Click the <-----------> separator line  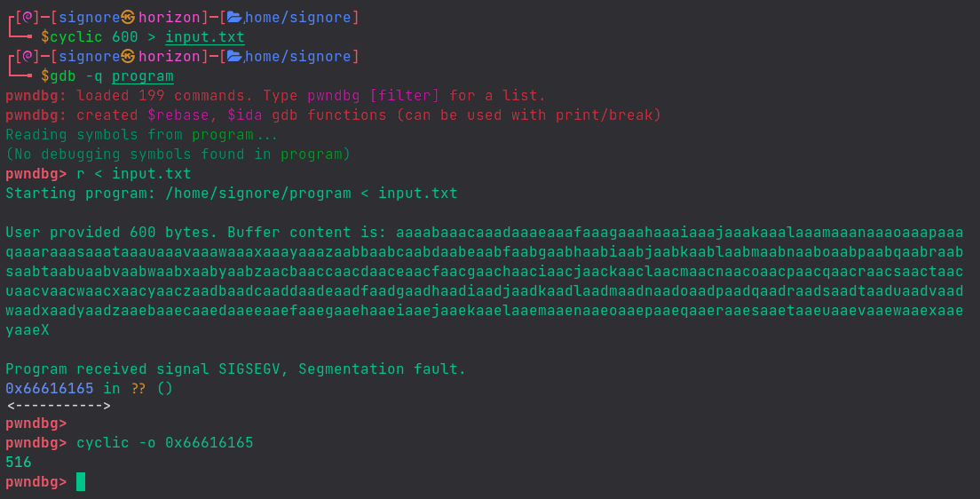(x=59, y=406)
